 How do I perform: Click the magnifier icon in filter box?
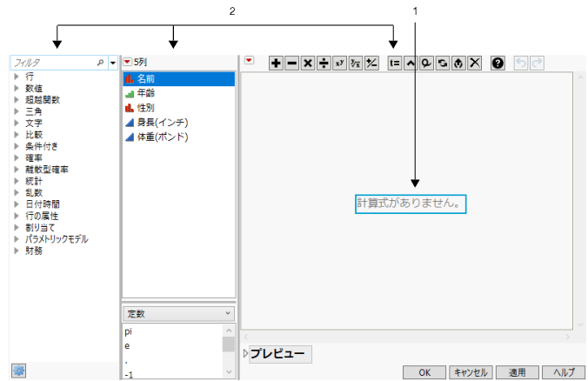point(100,63)
